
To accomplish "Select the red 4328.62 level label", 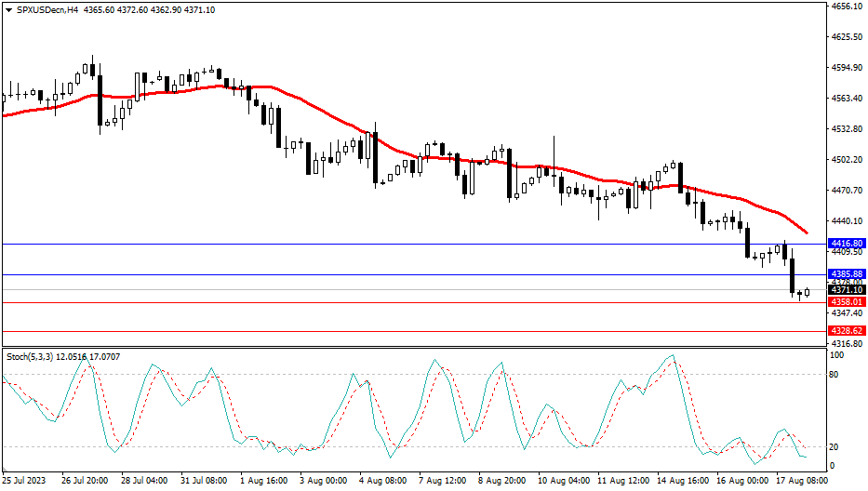I will pyautogui.click(x=847, y=331).
